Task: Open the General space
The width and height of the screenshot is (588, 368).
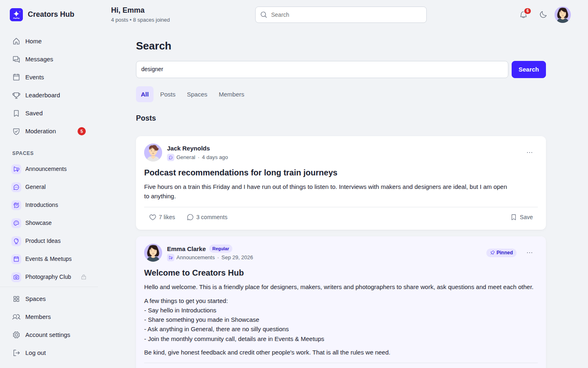Action: [49, 187]
